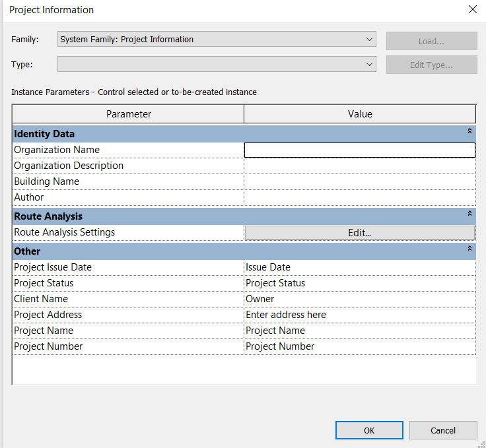
Task: Edit the Project Status value cell
Action: (x=360, y=283)
